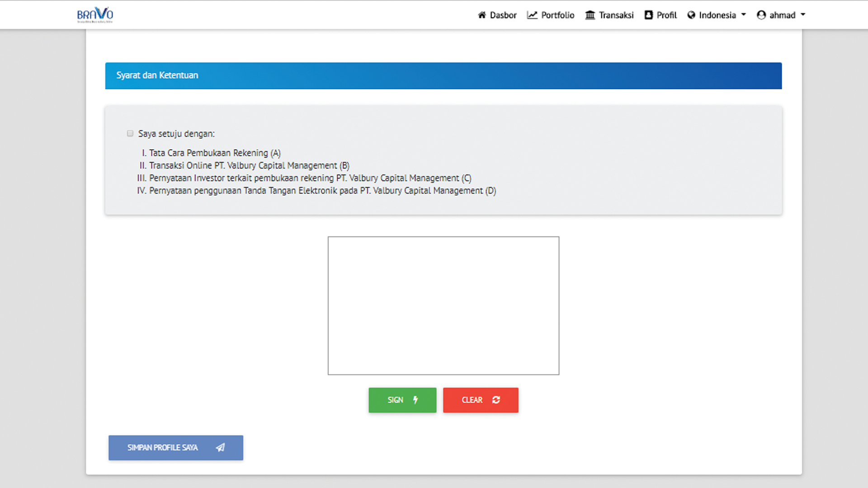Click the refresh arrows icon on CLEAR
This screenshot has height=488, width=868.
(496, 400)
